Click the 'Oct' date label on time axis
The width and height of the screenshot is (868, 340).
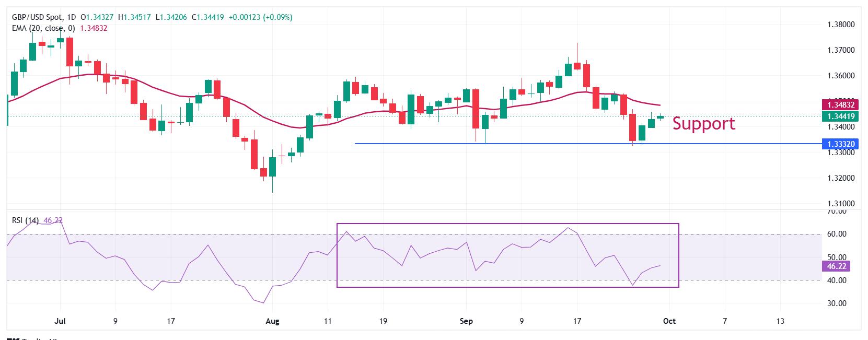tap(669, 321)
